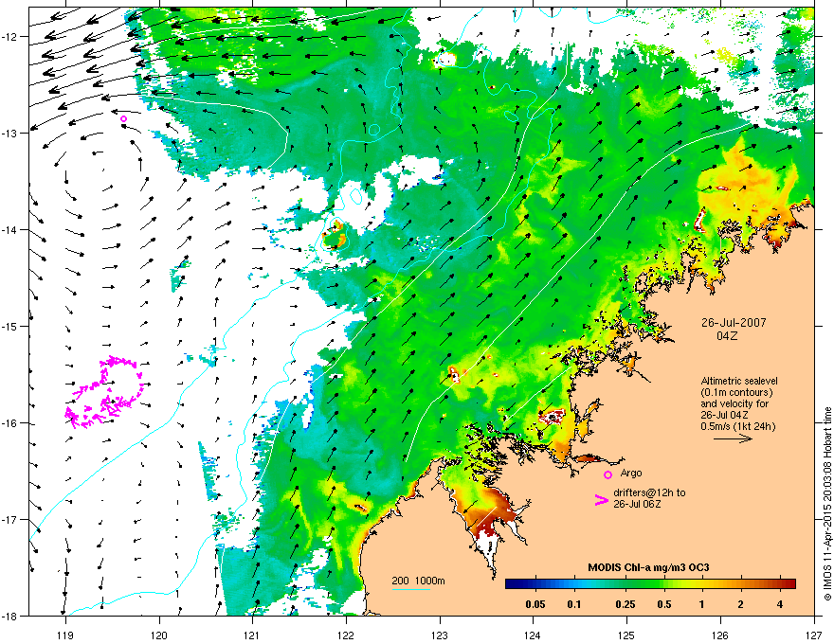Click the magenta drifter track loop

104,393
